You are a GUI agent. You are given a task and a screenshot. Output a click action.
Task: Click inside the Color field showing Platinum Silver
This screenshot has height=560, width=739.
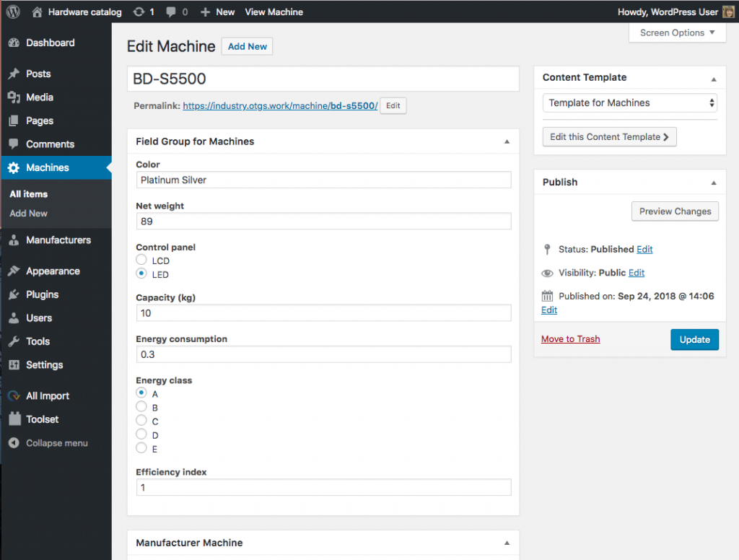(x=323, y=179)
